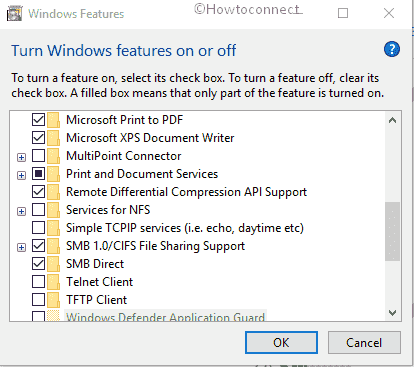Select the Simple TCPIP services label

tap(185, 228)
